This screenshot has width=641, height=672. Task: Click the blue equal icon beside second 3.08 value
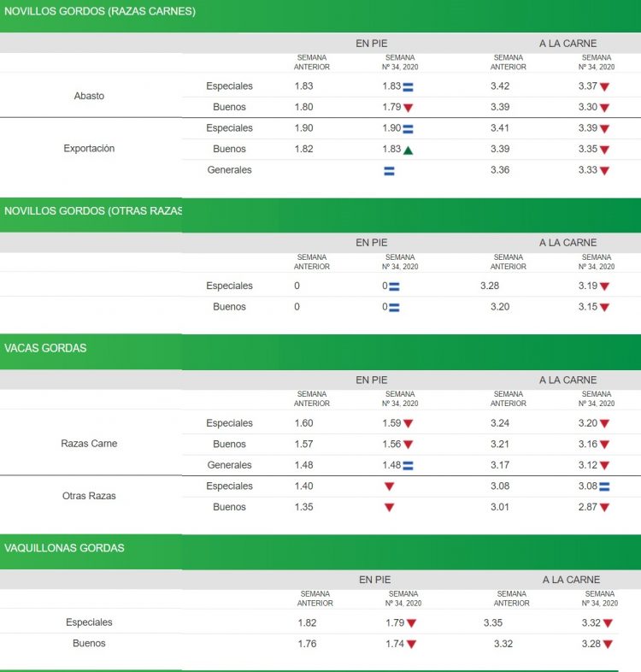[x=604, y=486]
